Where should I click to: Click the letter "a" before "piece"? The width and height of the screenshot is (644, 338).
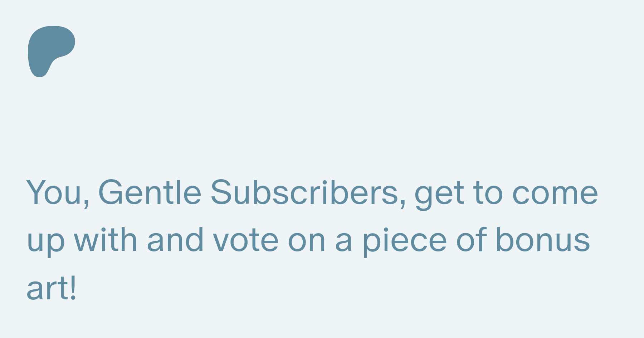click(x=343, y=241)
